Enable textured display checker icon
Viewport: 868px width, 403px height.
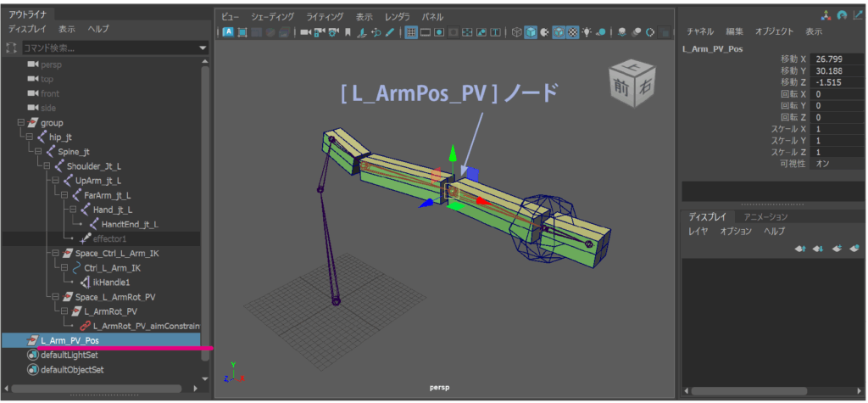coord(573,32)
